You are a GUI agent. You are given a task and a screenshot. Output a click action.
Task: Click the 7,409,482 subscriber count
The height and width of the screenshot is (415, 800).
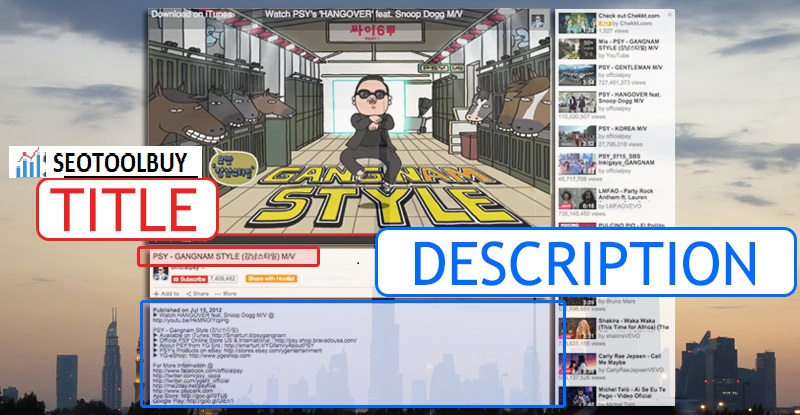(223, 279)
